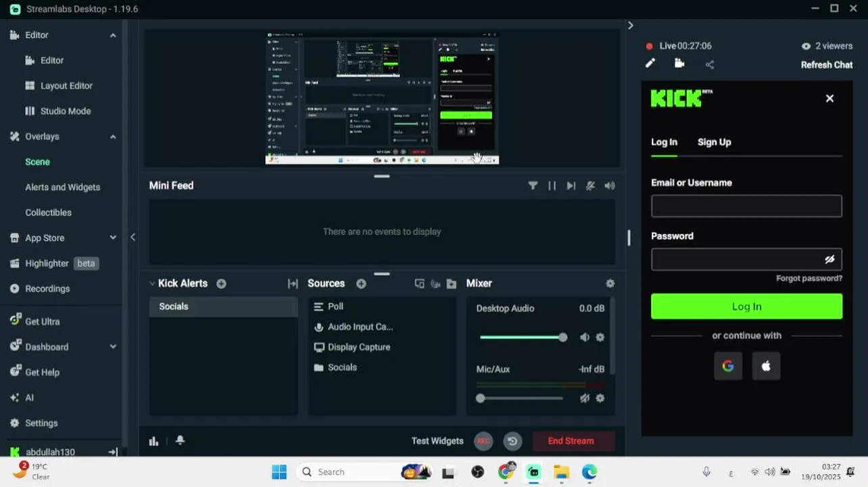
Task: Unmute the Mic/Aux channel
Action: pyautogui.click(x=585, y=398)
